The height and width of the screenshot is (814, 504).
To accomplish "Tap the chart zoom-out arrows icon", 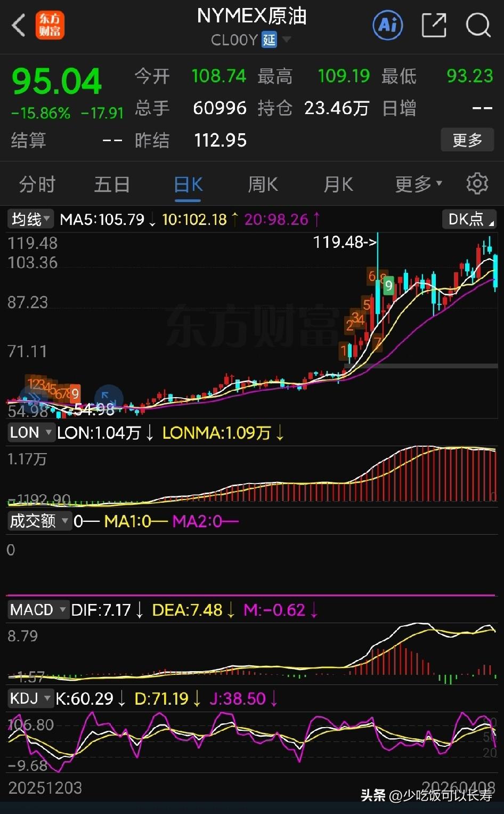I will [109, 398].
